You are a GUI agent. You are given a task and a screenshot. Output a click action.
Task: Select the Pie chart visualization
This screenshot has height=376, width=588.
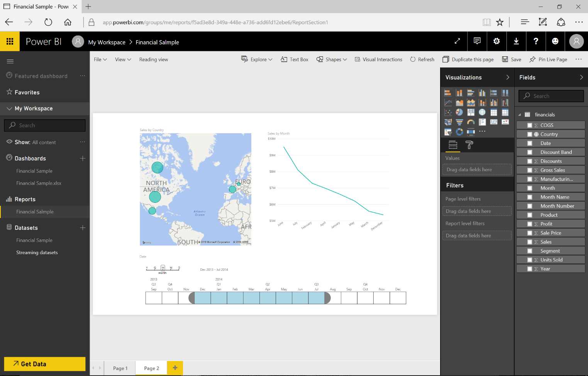coord(459,112)
